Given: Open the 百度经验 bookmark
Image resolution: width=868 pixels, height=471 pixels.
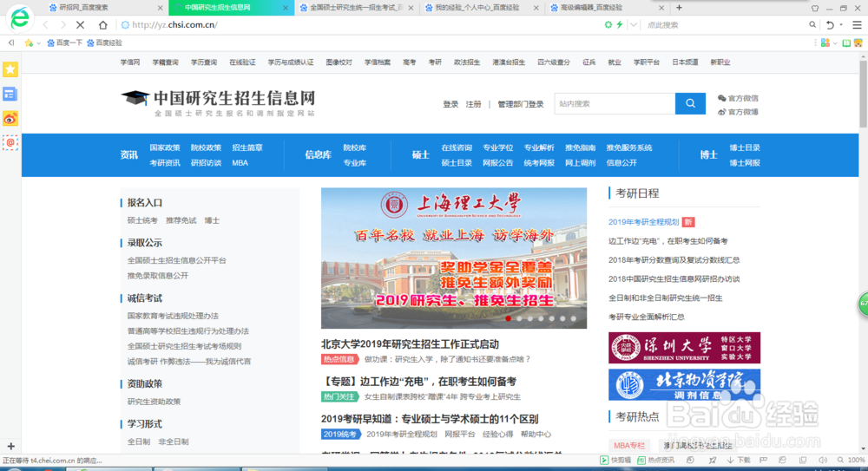Looking at the screenshot, I should coord(105,43).
